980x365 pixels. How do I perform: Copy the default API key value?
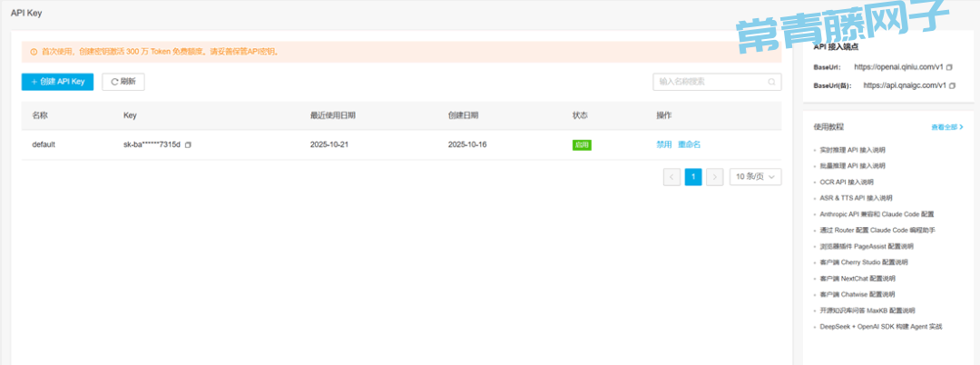tap(188, 145)
